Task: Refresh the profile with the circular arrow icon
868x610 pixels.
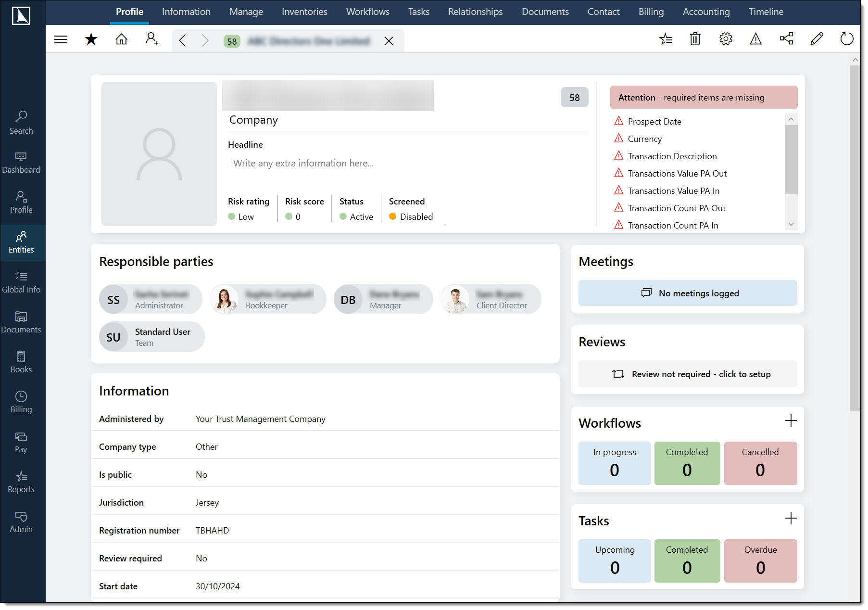Action: [846, 39]
